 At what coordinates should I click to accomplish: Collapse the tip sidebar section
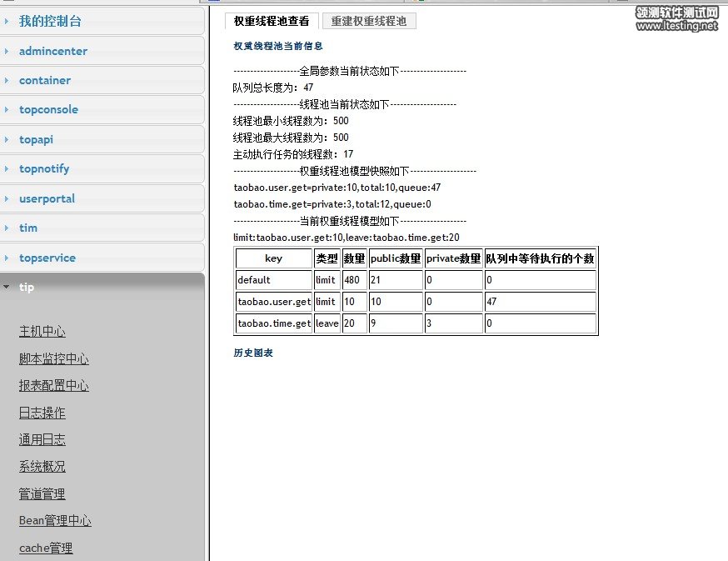tap(27, 287)
